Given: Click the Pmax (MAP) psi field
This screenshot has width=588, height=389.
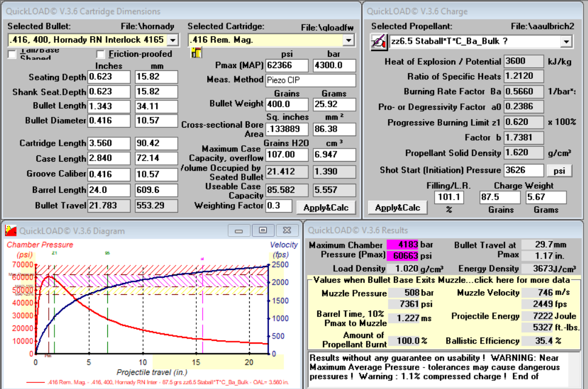Looking at the screenshot, I should (287, 66).
